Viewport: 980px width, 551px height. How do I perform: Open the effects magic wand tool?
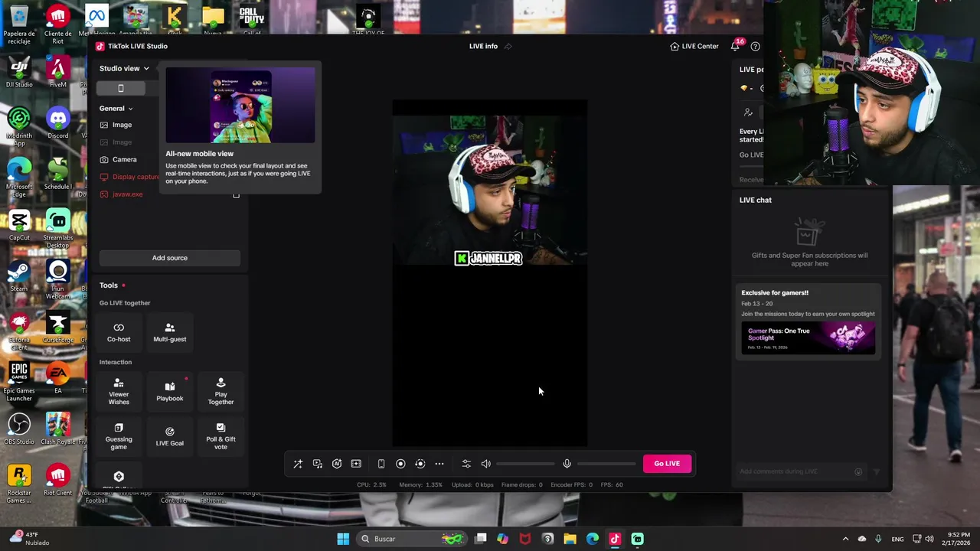point(298,464)
